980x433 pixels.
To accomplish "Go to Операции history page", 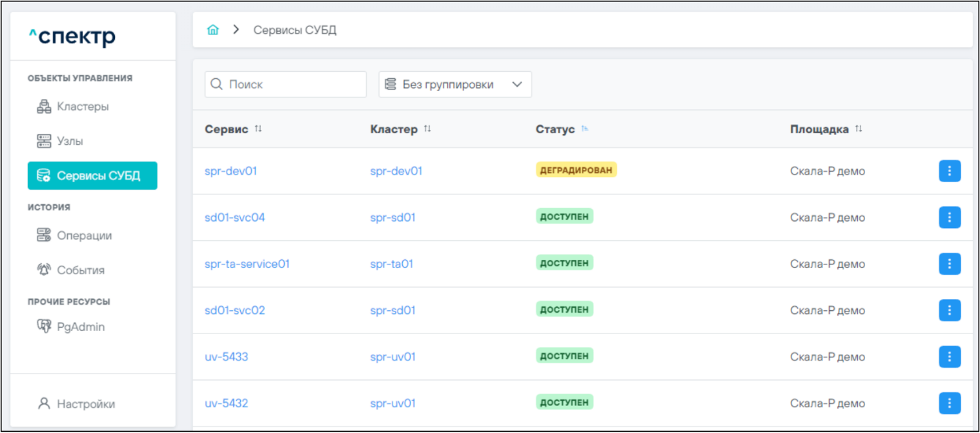I will [x=84, y=236].
